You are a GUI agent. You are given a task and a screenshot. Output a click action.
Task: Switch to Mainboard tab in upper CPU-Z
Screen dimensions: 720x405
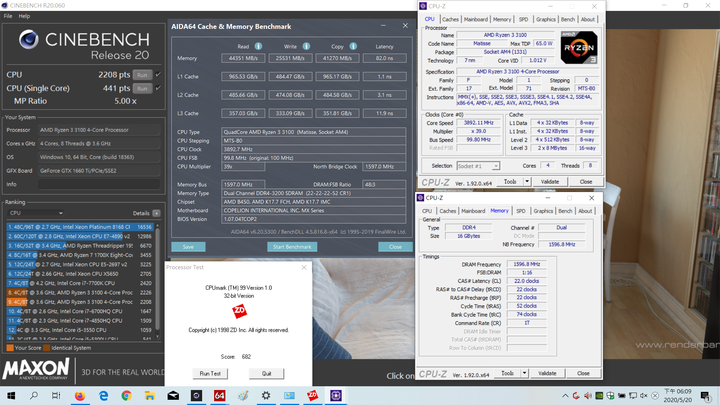(x=476, y=19)
